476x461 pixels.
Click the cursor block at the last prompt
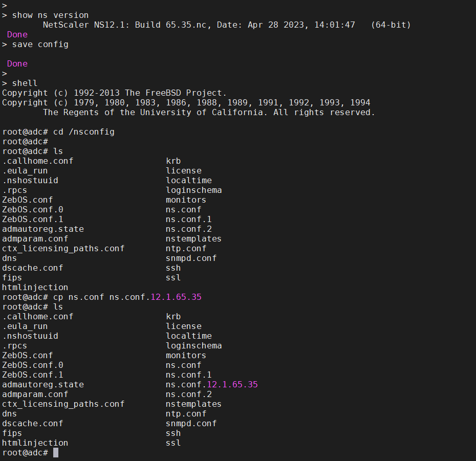[x=56, y=453]
